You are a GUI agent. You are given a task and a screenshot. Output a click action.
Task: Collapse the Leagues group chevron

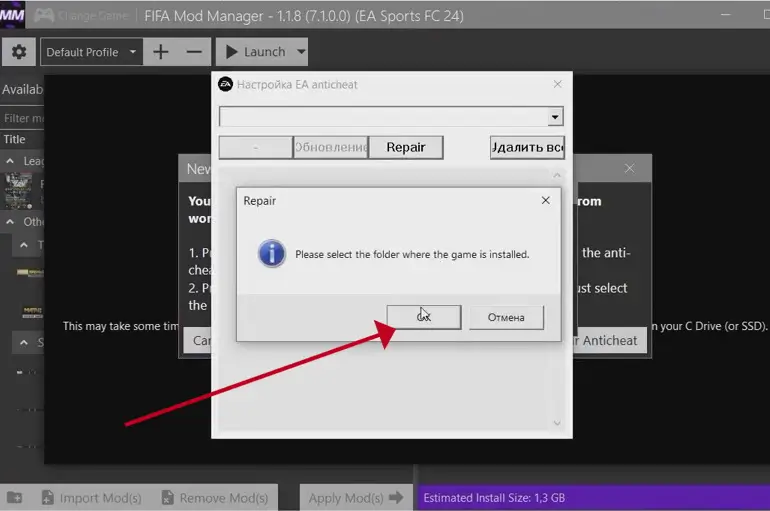(x=10, y=161)
